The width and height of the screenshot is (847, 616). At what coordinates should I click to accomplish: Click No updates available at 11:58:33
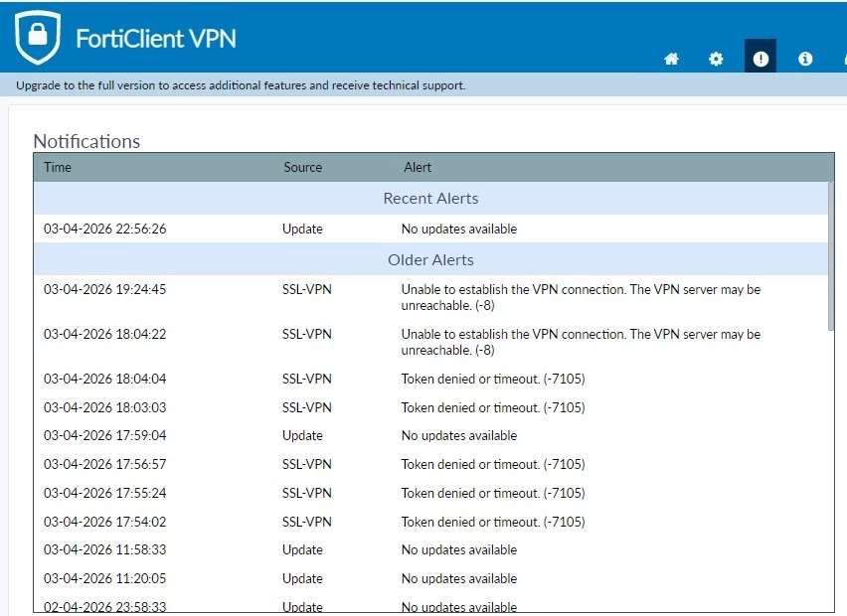(459, 550)
